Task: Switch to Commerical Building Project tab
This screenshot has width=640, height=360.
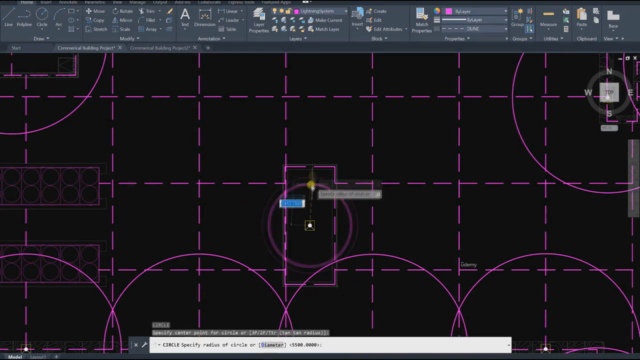Action: click(x=86, y=48)
